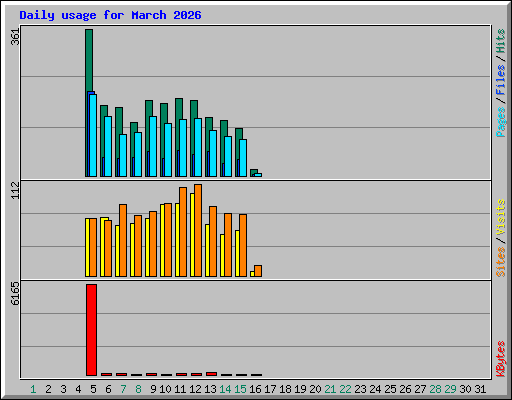This screenshot has height=400, width=512.
Task: Select the orange Sites bar for day 16
Action: coord(258,271)
